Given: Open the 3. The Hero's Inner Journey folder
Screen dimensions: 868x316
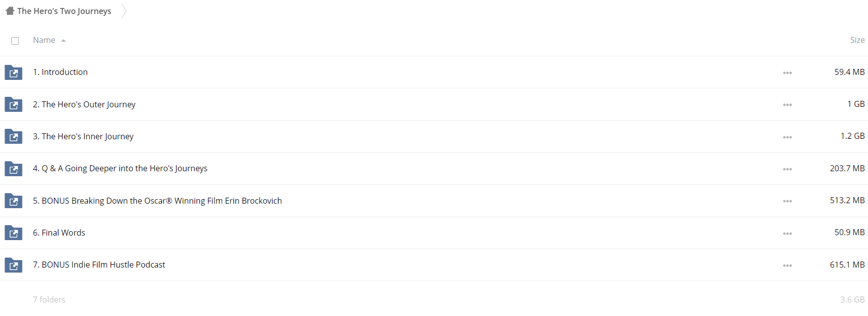Looking at the screenshot, I should 83,136.
